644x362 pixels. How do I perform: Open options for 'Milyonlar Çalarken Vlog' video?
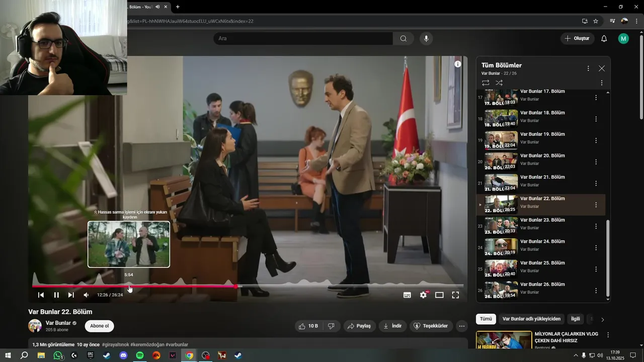608,335
